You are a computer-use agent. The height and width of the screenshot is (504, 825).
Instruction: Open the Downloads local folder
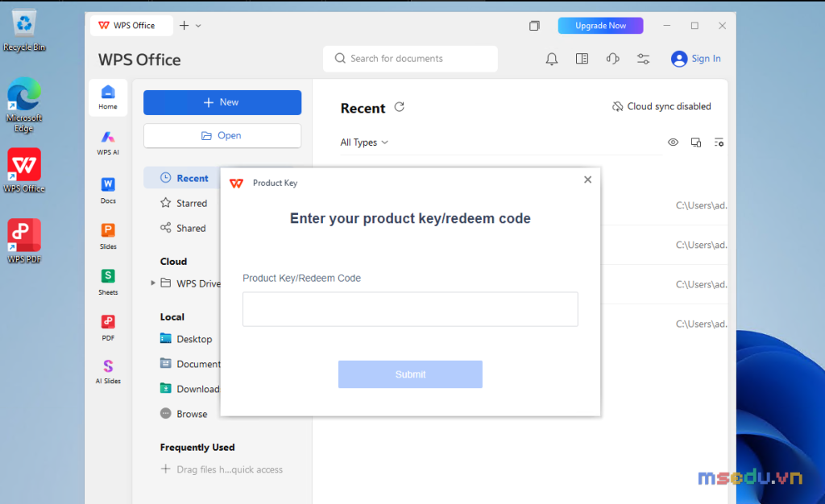[190, 389]
